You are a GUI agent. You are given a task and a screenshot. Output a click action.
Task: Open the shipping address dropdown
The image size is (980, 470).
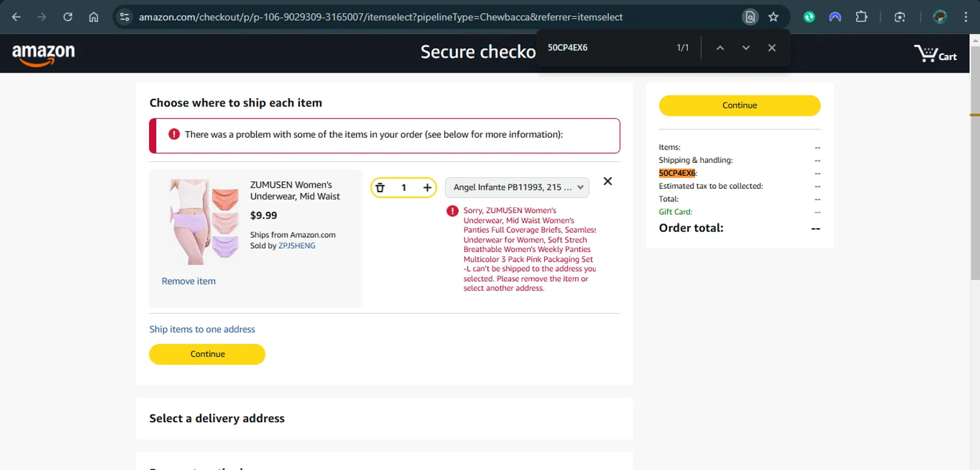517,188
